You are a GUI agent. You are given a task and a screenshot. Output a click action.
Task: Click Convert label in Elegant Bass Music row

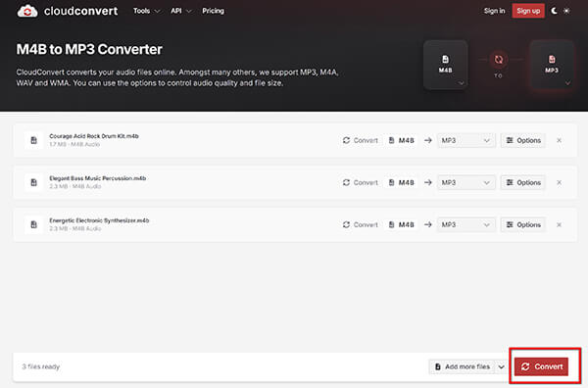point(361,182)
